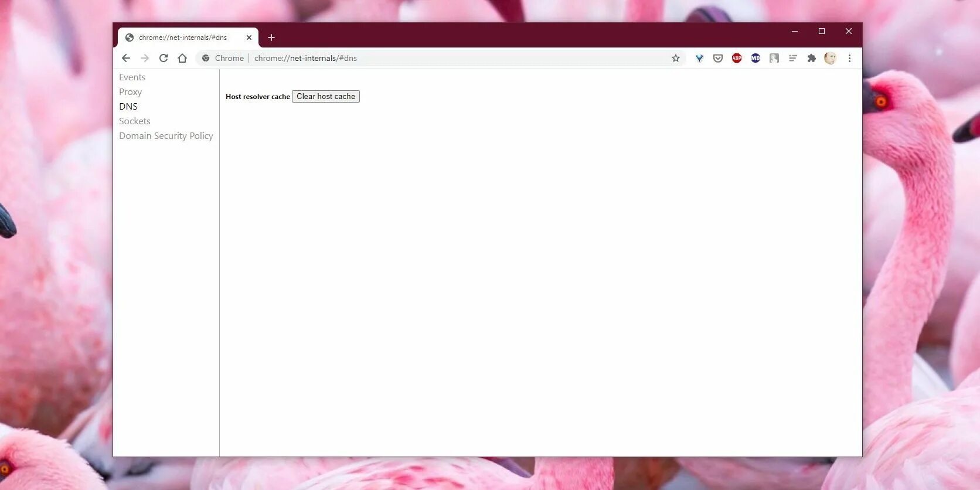Open the MD extension icon

click(756, 58)
